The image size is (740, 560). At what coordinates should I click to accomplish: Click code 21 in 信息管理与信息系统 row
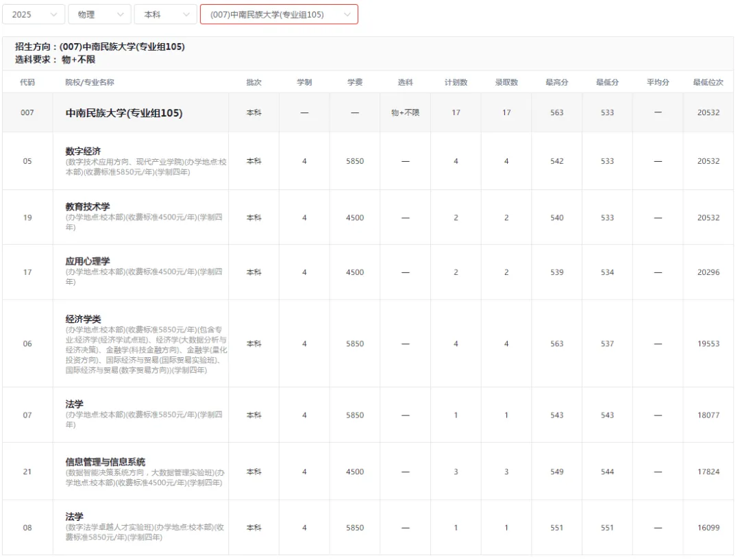click(27, 472)
